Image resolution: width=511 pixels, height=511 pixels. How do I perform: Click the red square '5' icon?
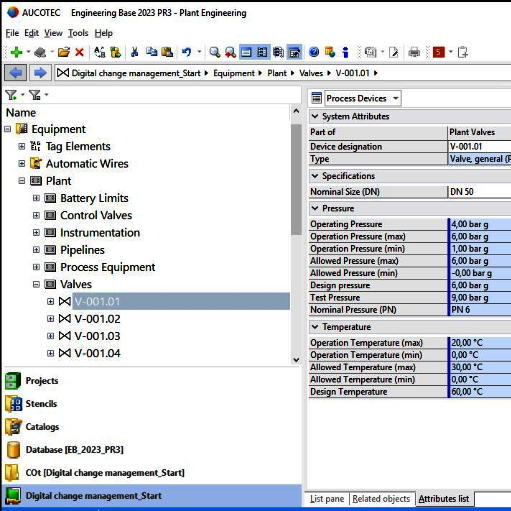(438, 52)
